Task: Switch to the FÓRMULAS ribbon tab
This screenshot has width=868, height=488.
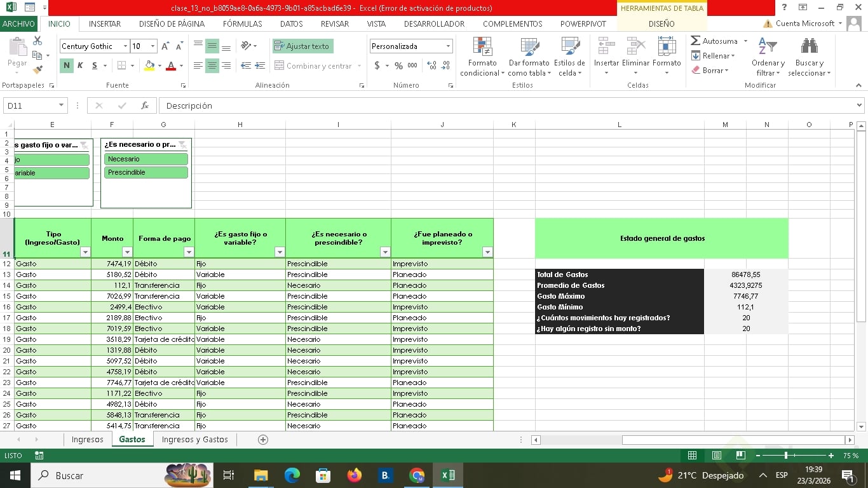Action: (x=242, y=24)
